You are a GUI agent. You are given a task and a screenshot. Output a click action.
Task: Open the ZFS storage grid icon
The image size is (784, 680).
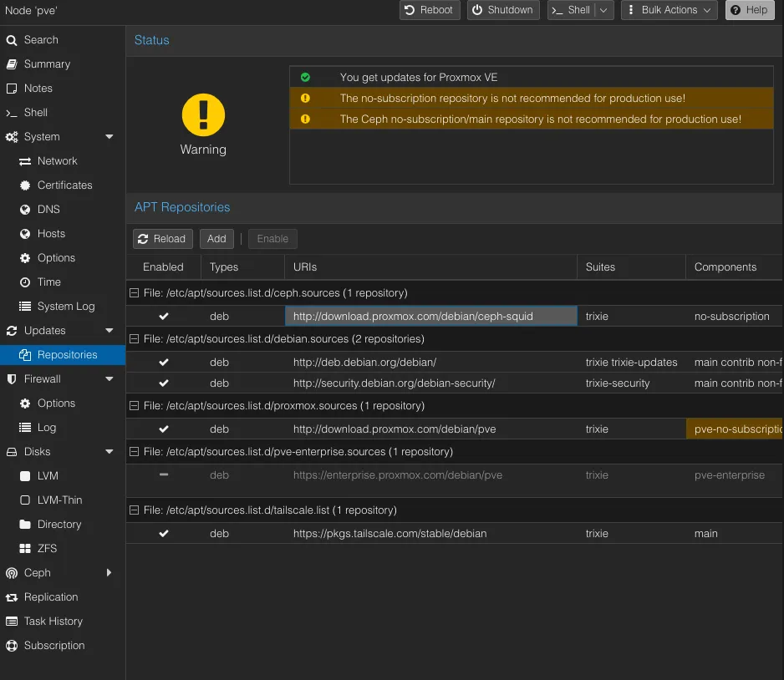pos(24,549)
